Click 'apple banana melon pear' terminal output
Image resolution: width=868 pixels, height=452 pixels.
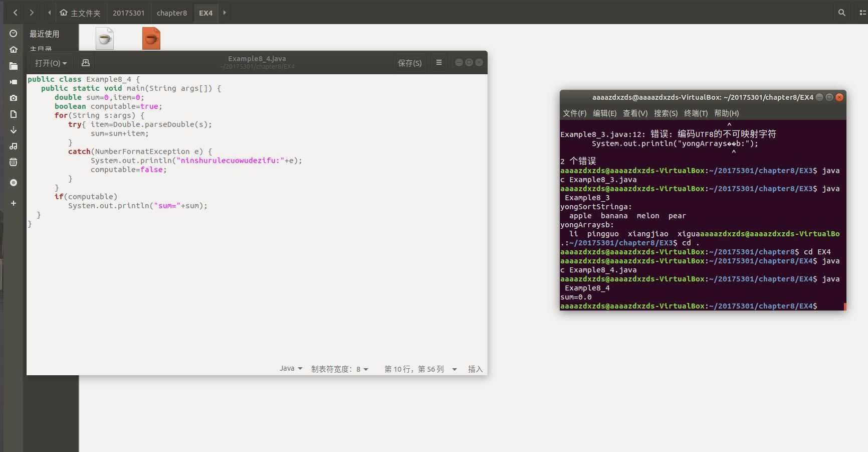click(627, 216)
